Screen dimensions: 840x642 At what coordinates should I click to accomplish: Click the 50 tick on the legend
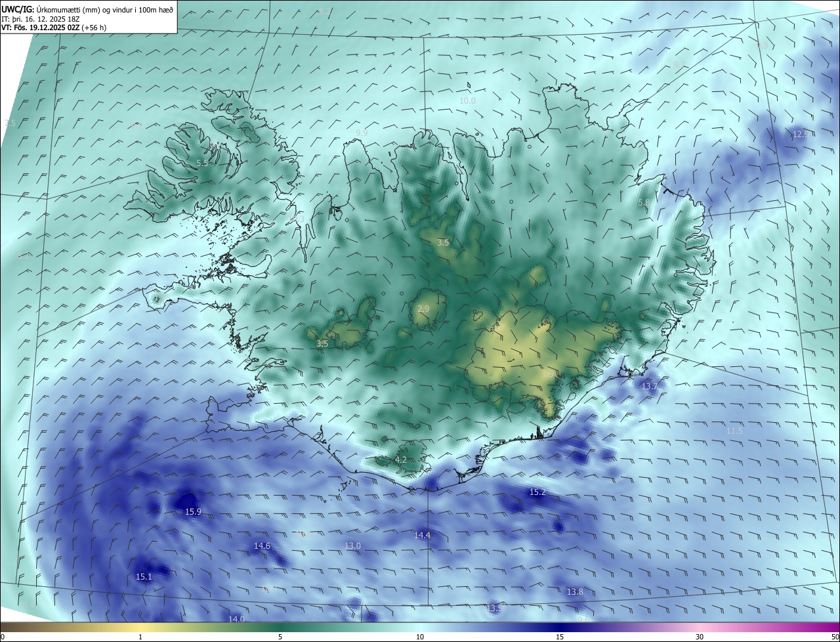point(835,637)
